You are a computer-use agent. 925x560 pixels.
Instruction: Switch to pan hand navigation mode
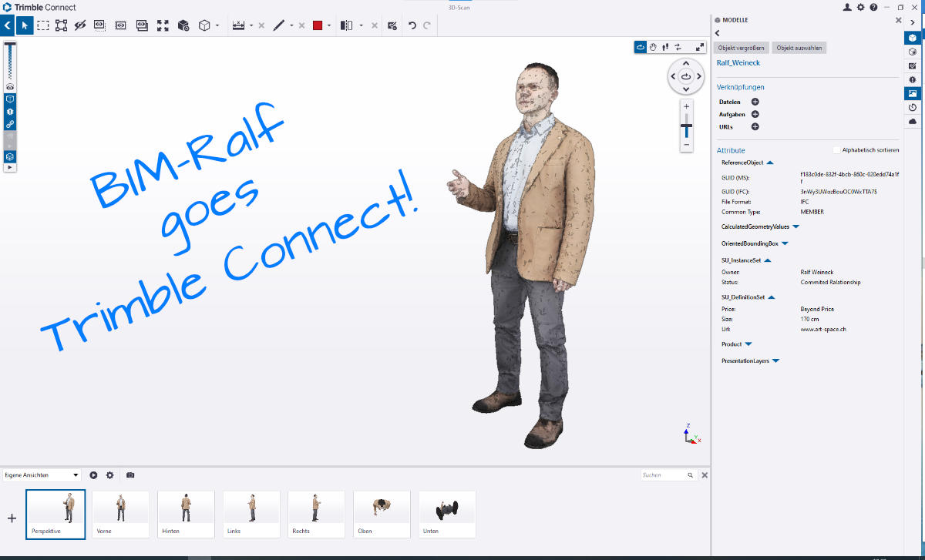coord(653,47)
